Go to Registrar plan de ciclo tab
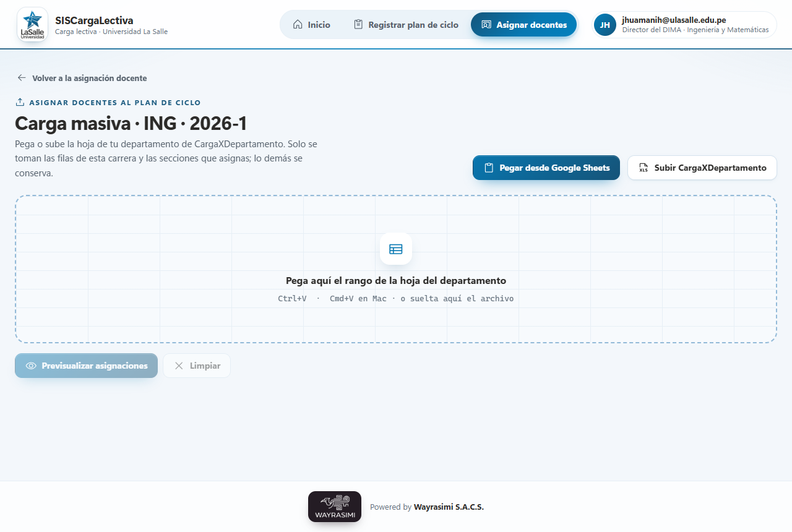Screen dimensions: 792x532 406,25
